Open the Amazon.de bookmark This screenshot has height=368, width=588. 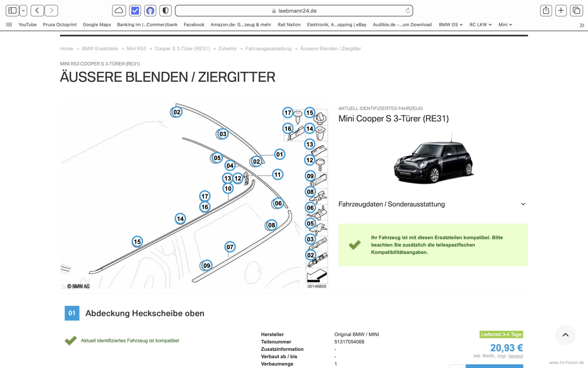pos(241,25)
